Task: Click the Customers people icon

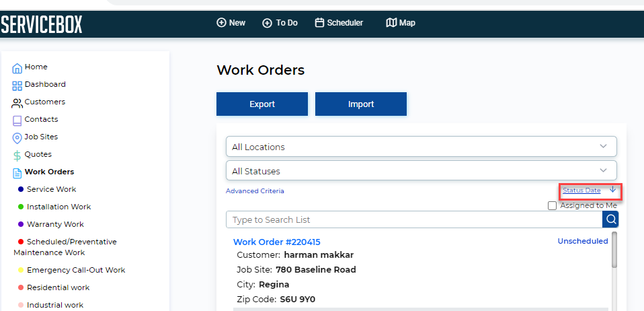Action: [x=17, y=103]
